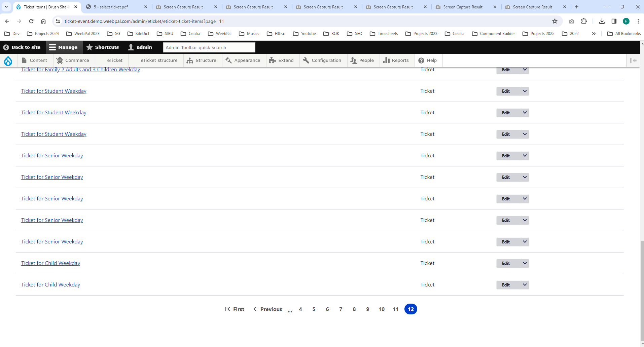The height and width of the screenshot is (347, 644).
Task: Bookmark this page with the star icon
Action: [555, 21]
